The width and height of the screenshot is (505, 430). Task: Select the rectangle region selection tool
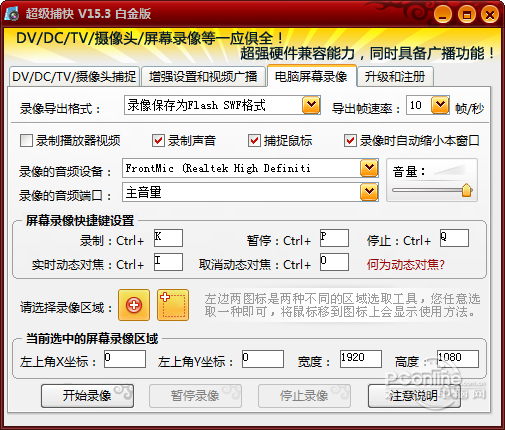pos(173,305)
